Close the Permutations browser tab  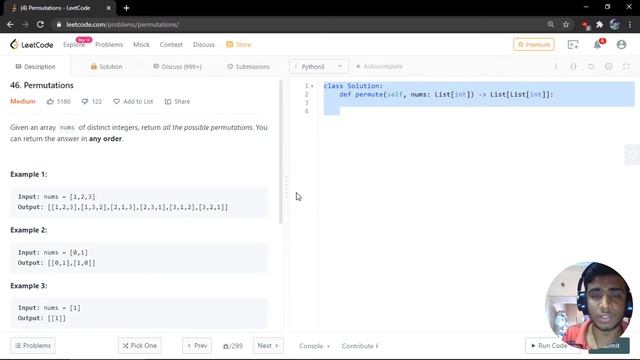pyautogui.click(x=109, y=8)
